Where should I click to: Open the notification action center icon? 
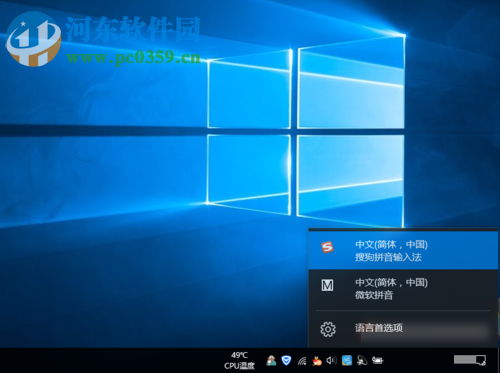click(481, 360)
